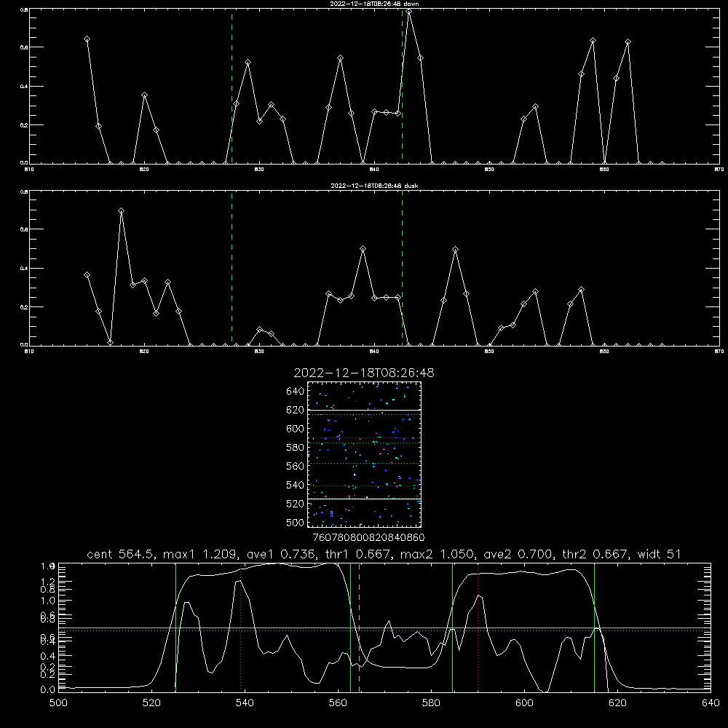Click the dawn plot title text

374,3
